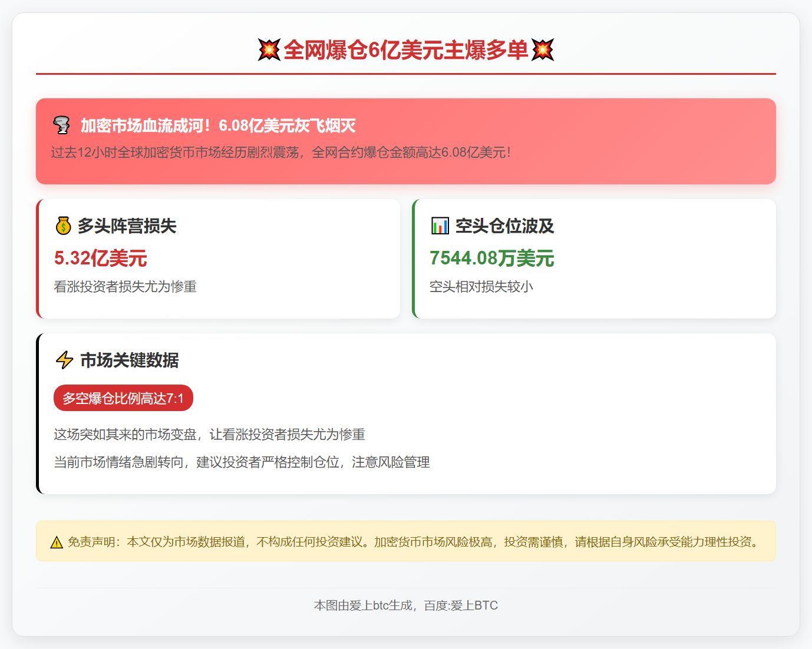Click the explosion emoji left of the title
This screenshot has width=812, height=649.
tap(269, 50)
